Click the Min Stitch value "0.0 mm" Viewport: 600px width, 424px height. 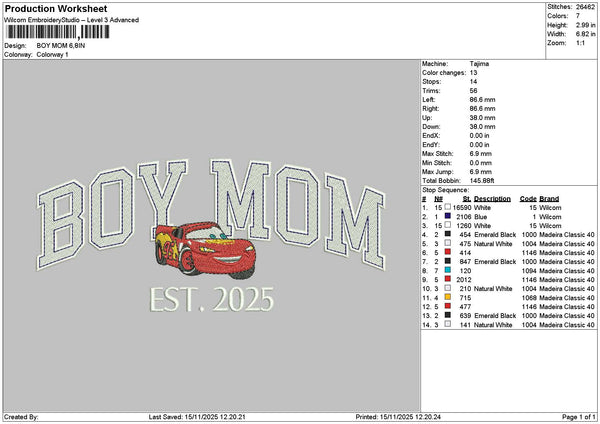(x=481, y=163)
